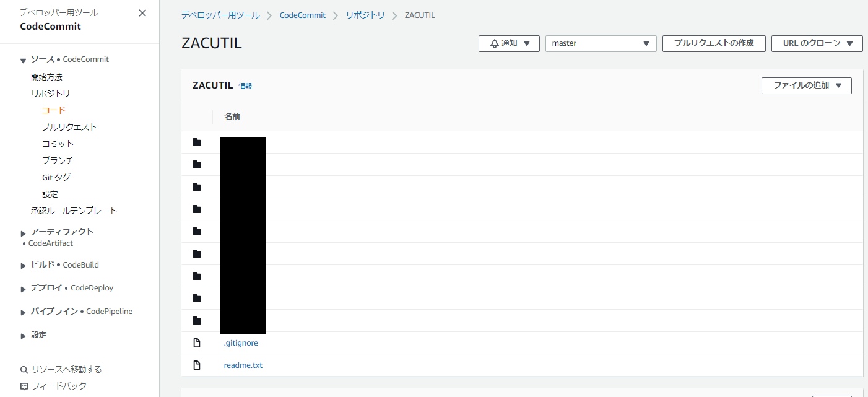Open the ファイルの追加 dropdown
Screen dimensions: 868x397
pyautogui.click(x=806, y=85)
